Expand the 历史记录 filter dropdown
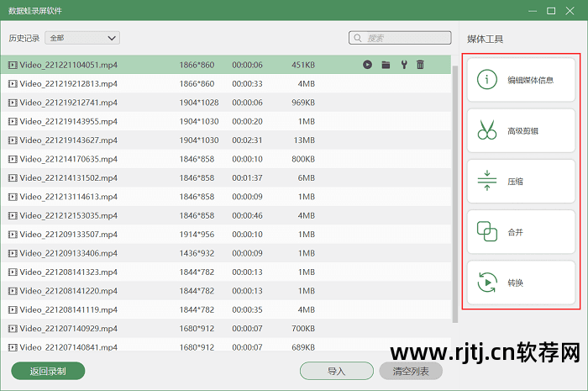This screenshot has height=391, width=588. click(x=81, y=38)
